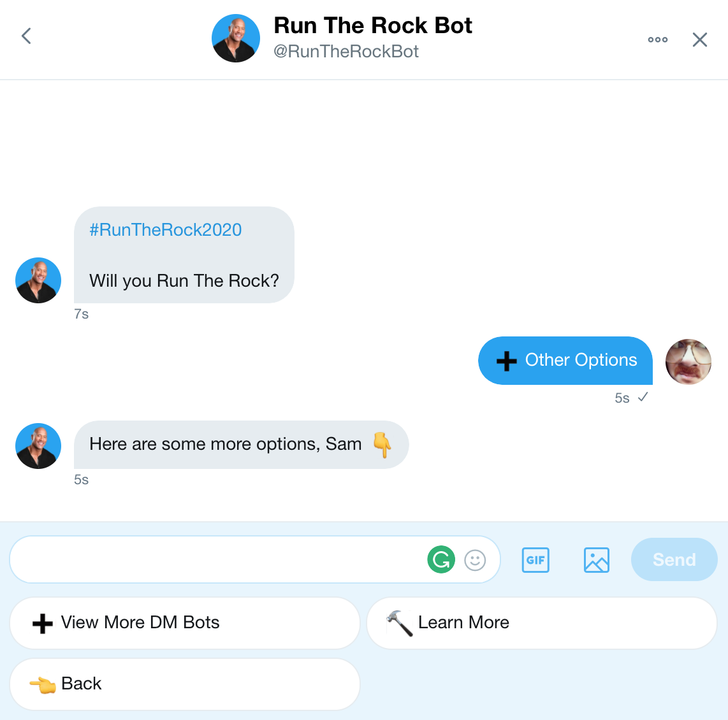Open the GIF picker
Image resolution: width=728 pixels, height=720 pixels.
[x=535, y=559]
